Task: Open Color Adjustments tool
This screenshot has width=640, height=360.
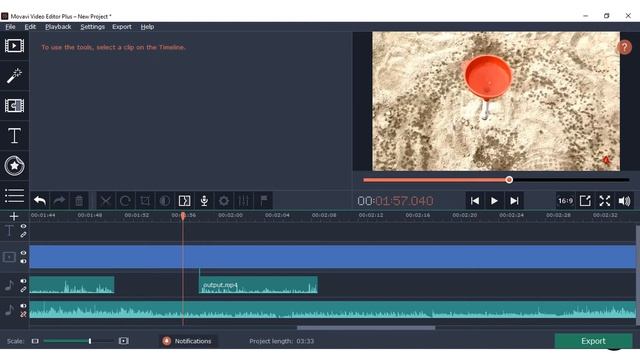Action: (164, 201)
